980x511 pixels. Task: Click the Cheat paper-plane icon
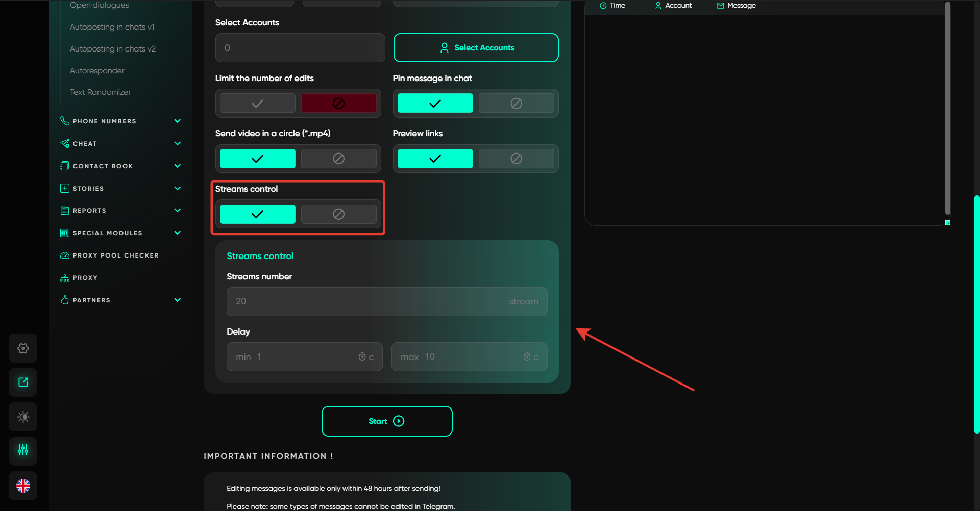tap(65, 144)
